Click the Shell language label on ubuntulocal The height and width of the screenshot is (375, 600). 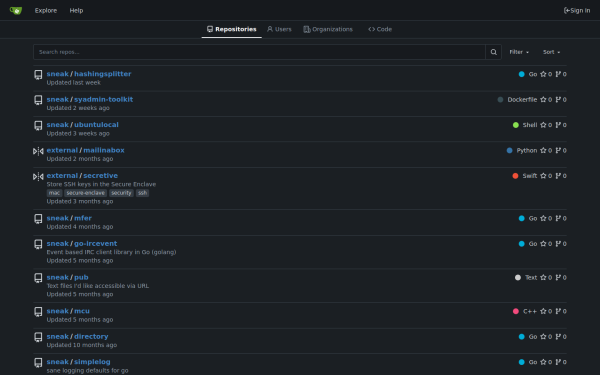coord(530,125)
